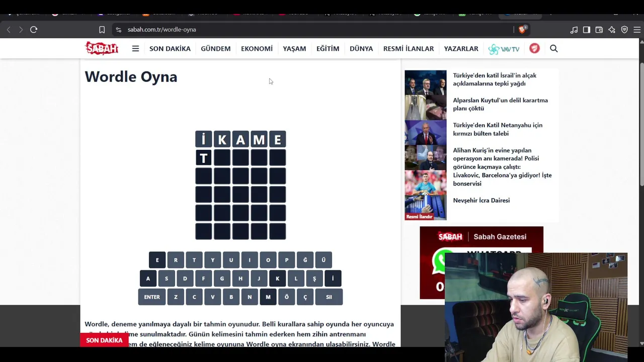Tap the H key on the Wordle keyboard
This screenshot has height=362, width=644.
click(x=240, y=279)
